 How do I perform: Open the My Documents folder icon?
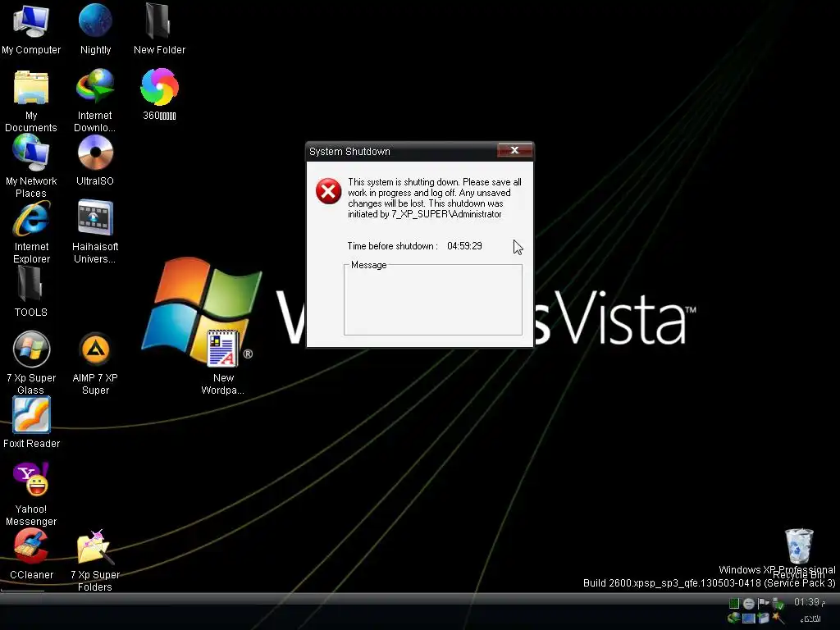[x=31, y=102]
